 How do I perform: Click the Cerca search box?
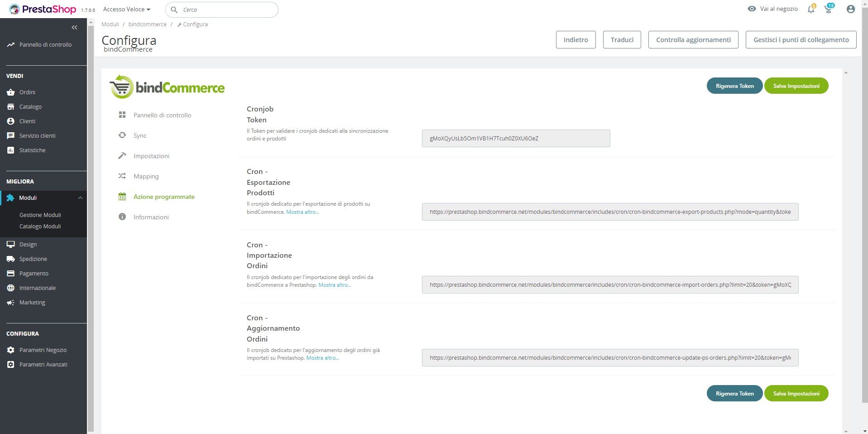click(226, 10)
